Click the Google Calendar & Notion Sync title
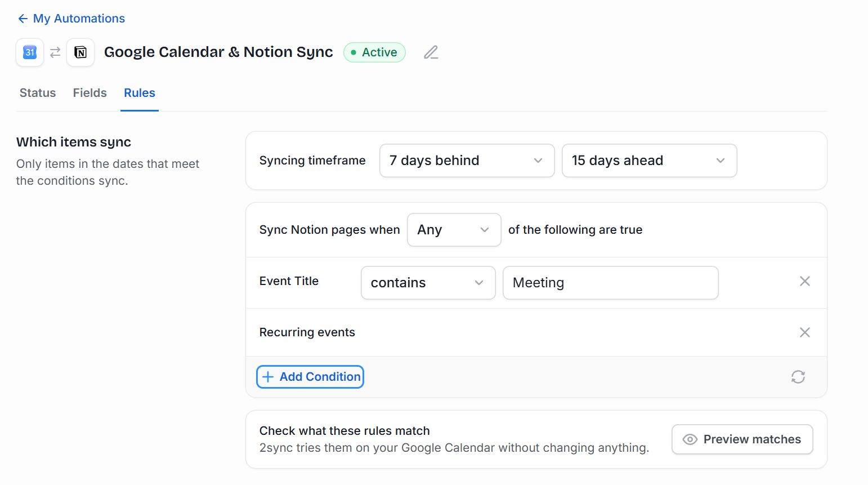This screenshot has width=868, height=485. (x=218, y=52)
